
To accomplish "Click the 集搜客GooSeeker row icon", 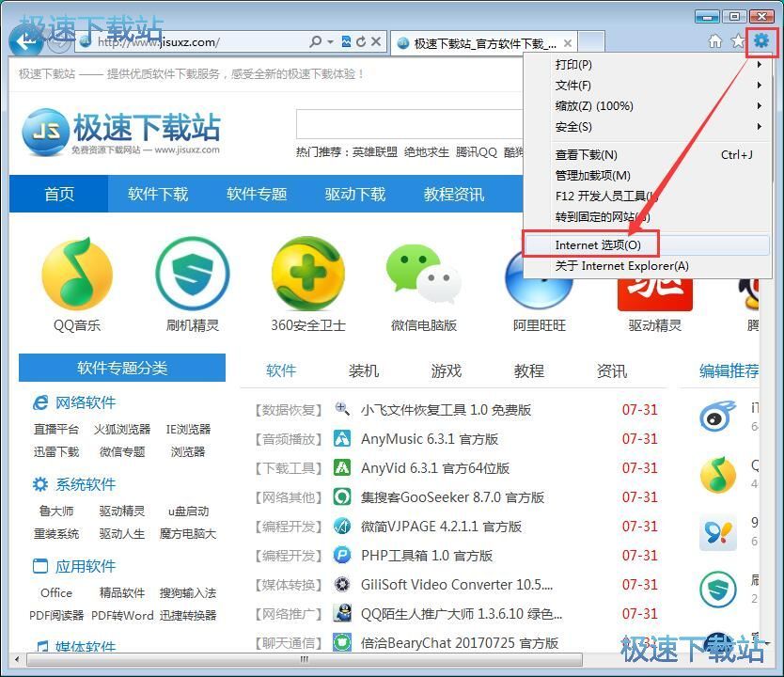I will click(342, 496).
